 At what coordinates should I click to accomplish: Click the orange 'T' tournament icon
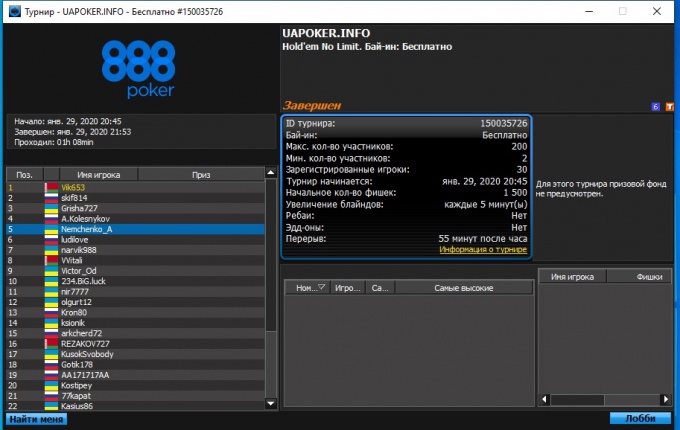point(670,106)
